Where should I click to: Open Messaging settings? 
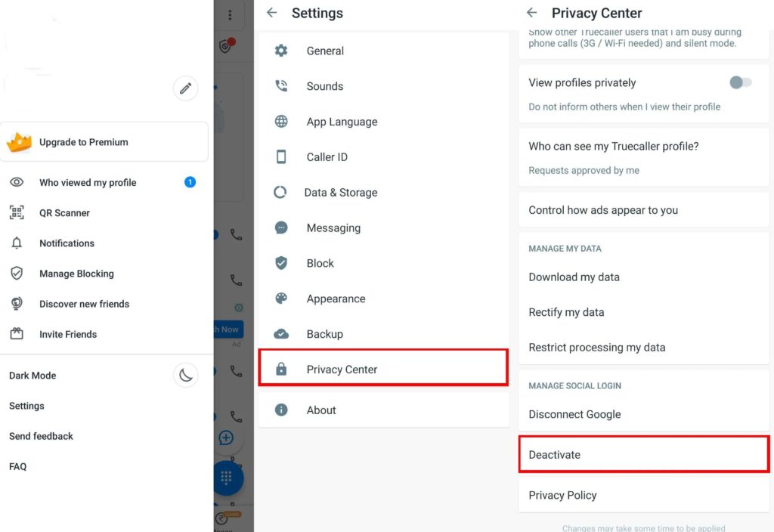click(x=383, y=228)
